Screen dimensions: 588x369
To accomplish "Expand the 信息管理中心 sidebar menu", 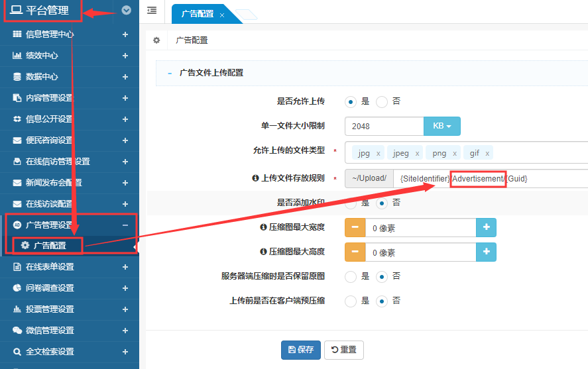I will (x=125, y=34).
